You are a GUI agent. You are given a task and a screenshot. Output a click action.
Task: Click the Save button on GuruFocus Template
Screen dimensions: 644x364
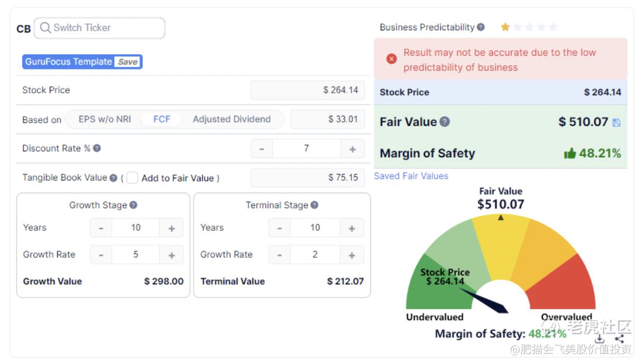128,62
